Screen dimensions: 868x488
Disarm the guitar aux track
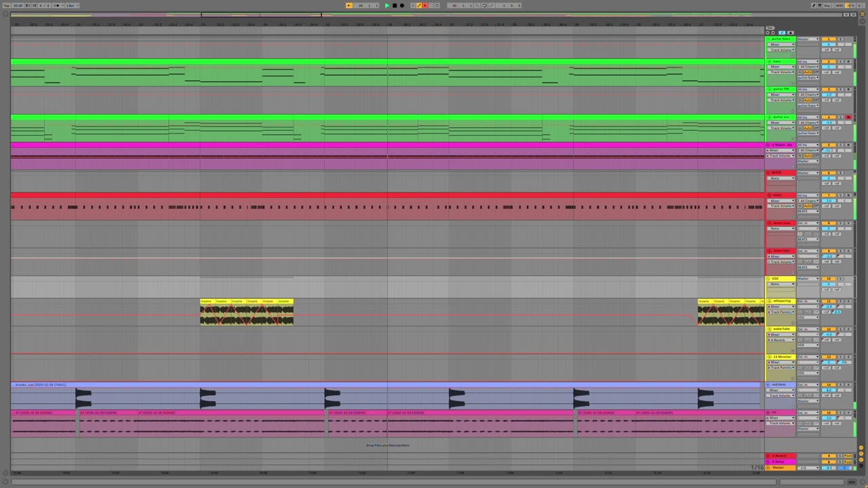(848, 117)
